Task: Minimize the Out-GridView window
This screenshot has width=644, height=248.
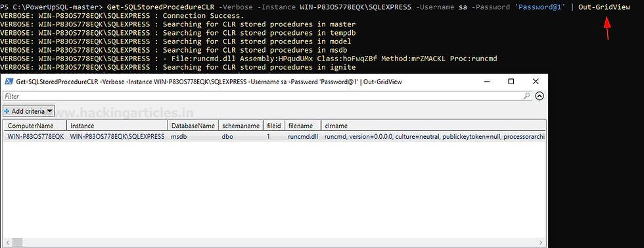Action: (487, 82)
